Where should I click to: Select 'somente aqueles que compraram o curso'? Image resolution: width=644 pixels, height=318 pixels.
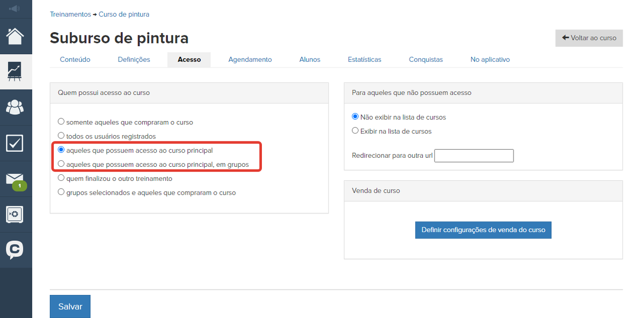tap(61, 122)
